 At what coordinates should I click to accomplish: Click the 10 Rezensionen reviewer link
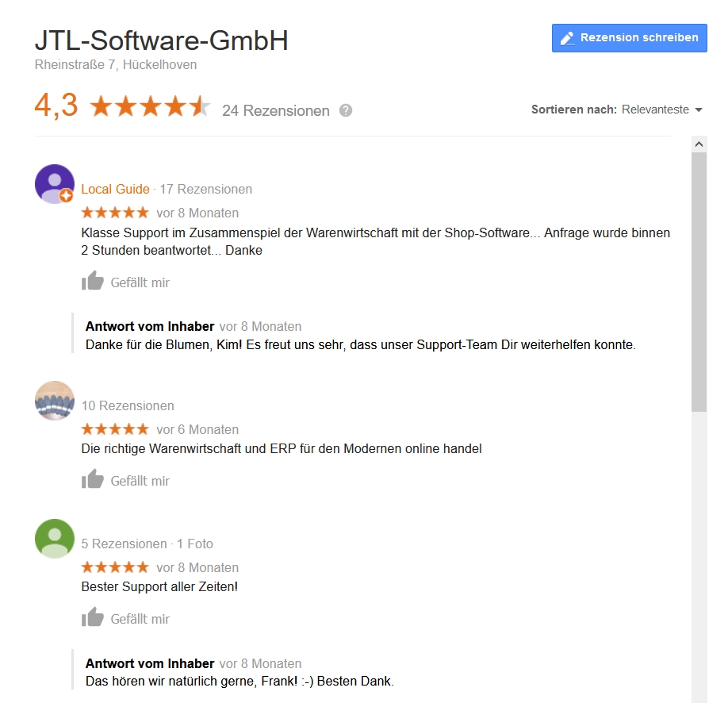tap(128, 405)
